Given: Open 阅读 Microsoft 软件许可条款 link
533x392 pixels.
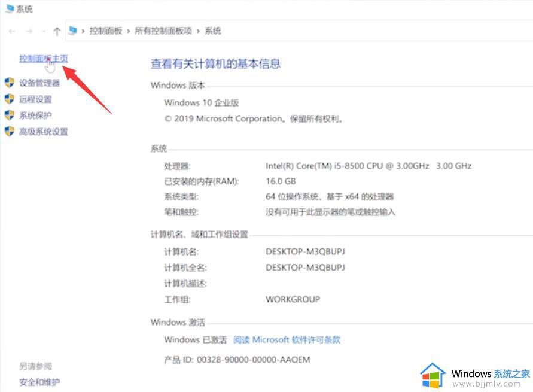Looking at the screenshot, I should pos(287,340).
